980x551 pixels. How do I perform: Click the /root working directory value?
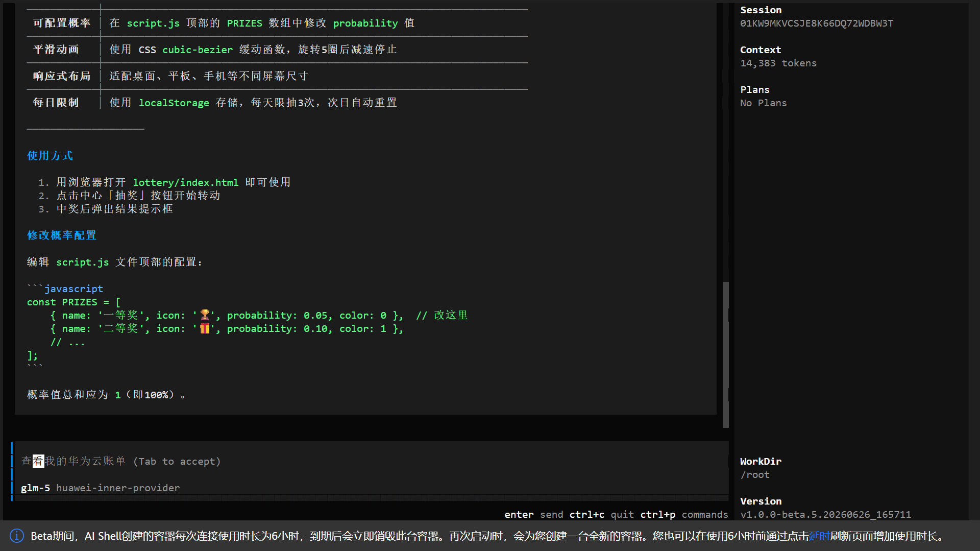pyautogui.click(x=755, y=474)
